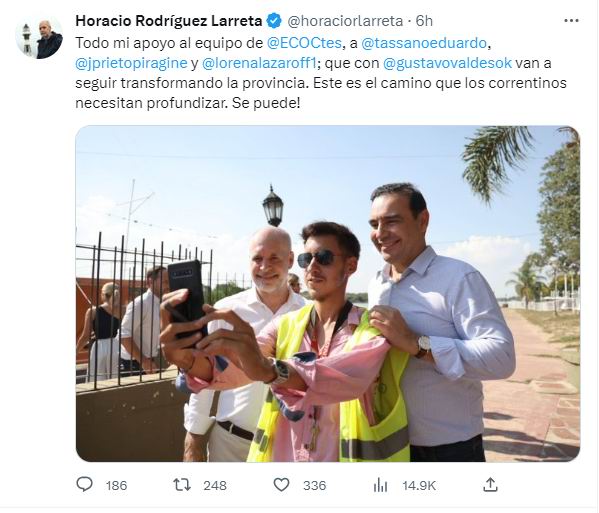Open the three-dot more options menu
Viewport: 599px width, 513px height.
[571, 21]
